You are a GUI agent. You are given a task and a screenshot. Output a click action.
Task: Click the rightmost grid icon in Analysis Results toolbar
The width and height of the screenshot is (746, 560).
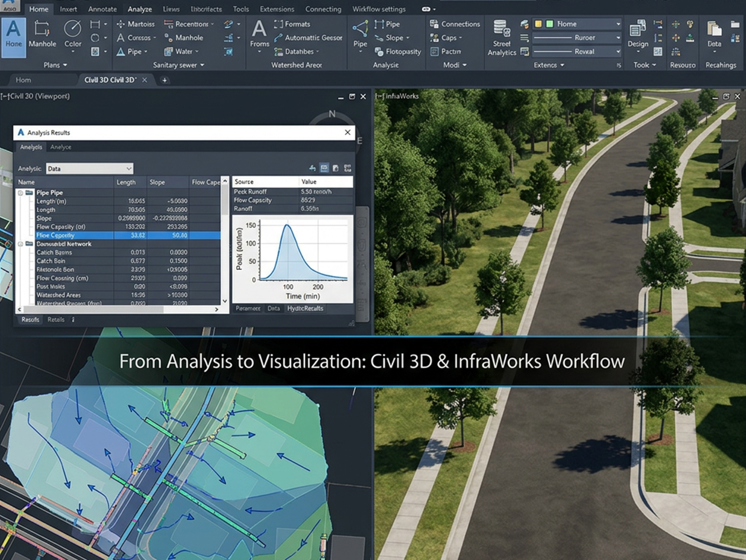pyautogui.click(x=348, y=168)
